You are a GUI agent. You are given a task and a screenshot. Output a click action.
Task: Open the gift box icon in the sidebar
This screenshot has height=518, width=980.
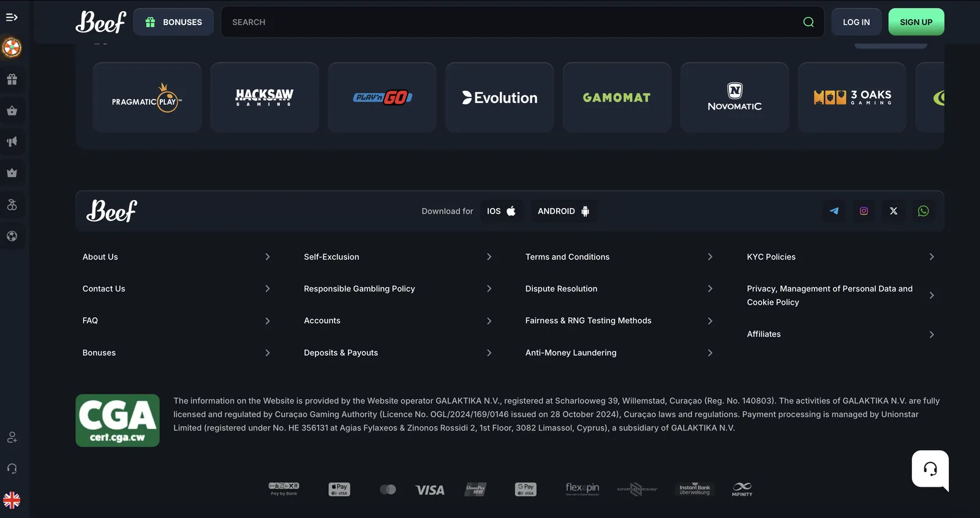click(x=12, y=79)
